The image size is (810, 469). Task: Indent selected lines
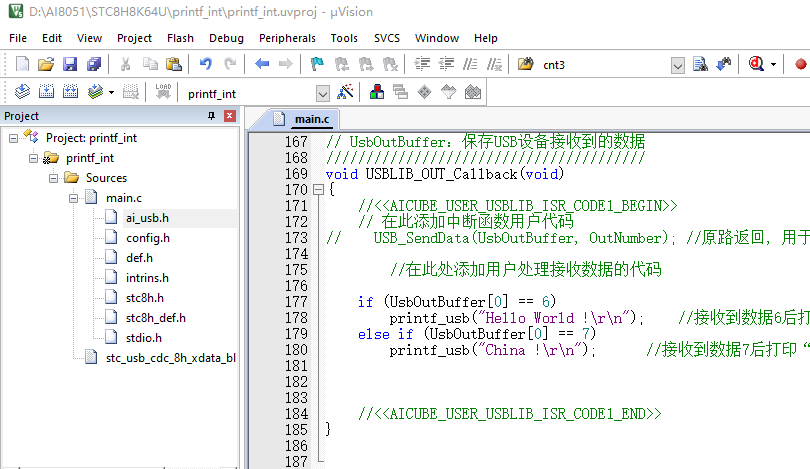(x=422, y=64)
